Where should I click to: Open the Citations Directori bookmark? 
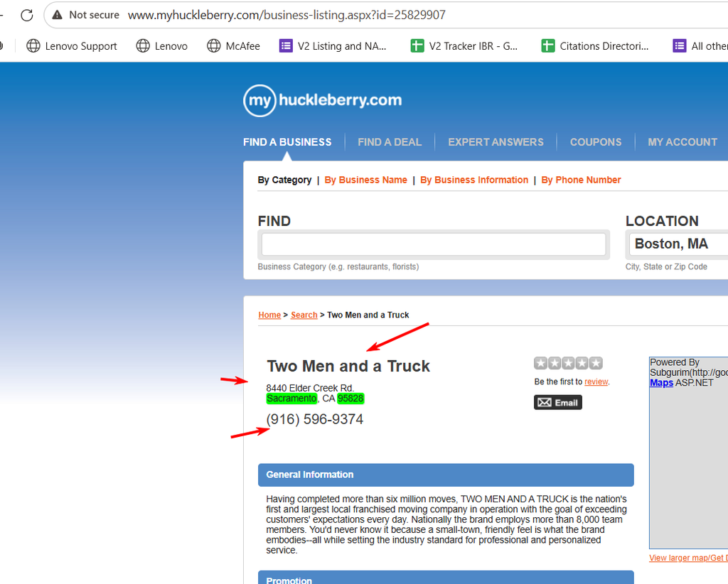(595, 46)
